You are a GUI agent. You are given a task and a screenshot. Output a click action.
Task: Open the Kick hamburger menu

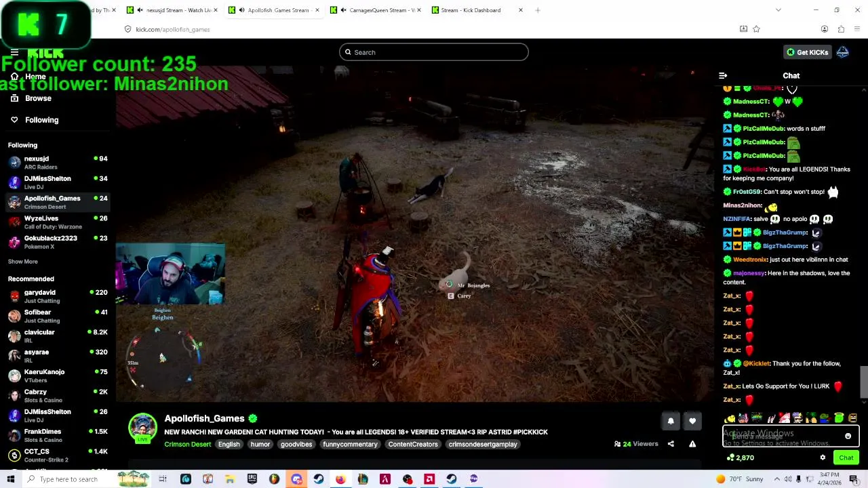[14, 52]
